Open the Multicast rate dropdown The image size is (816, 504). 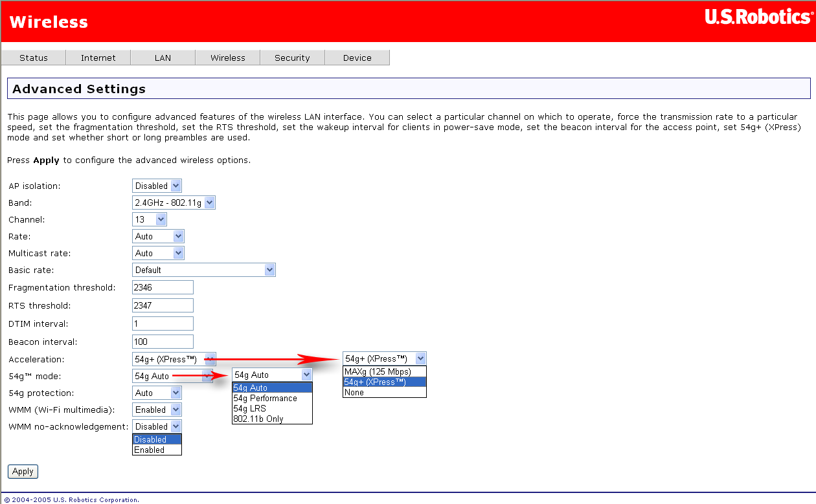coord(158,253)
